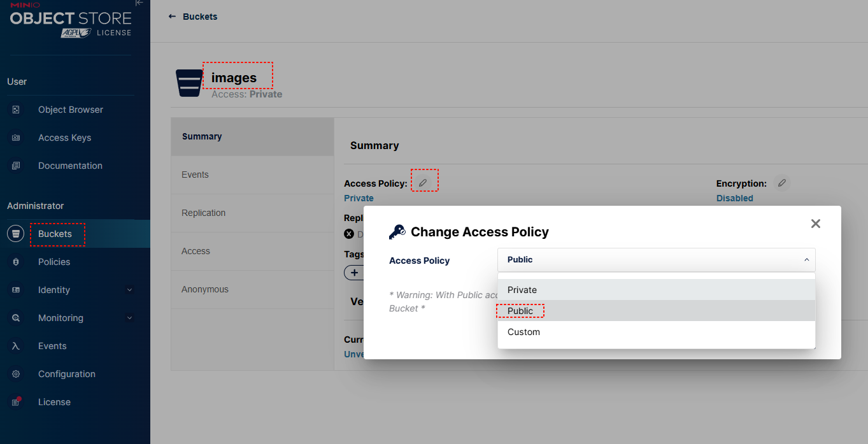Click the Access Keys sidebar icon
The image size is (868, 444).
click(x=16, y=138)
